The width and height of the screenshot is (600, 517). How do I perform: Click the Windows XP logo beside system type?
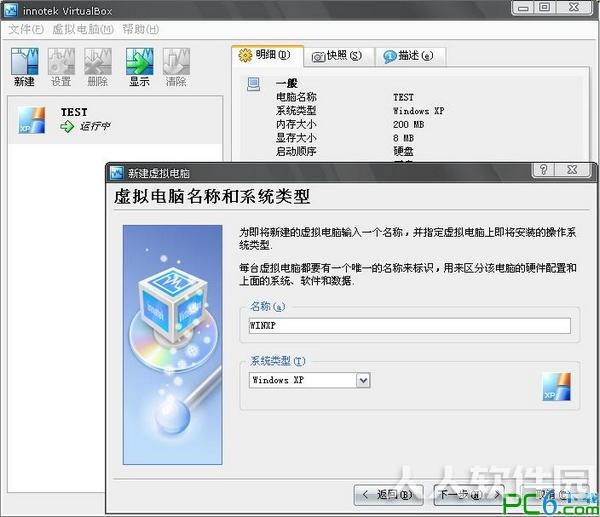coord(557,387)
